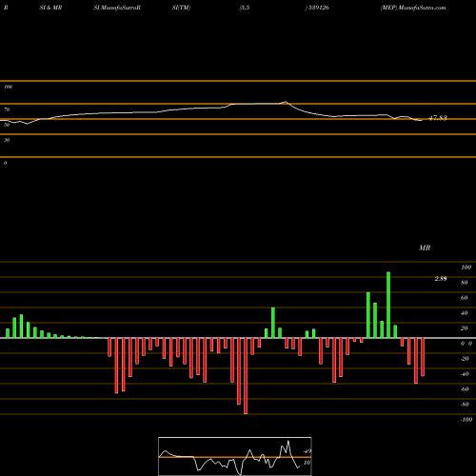Click the 49 value in mini chart
This screenshot has width=476, height=476.
point(307,451)
